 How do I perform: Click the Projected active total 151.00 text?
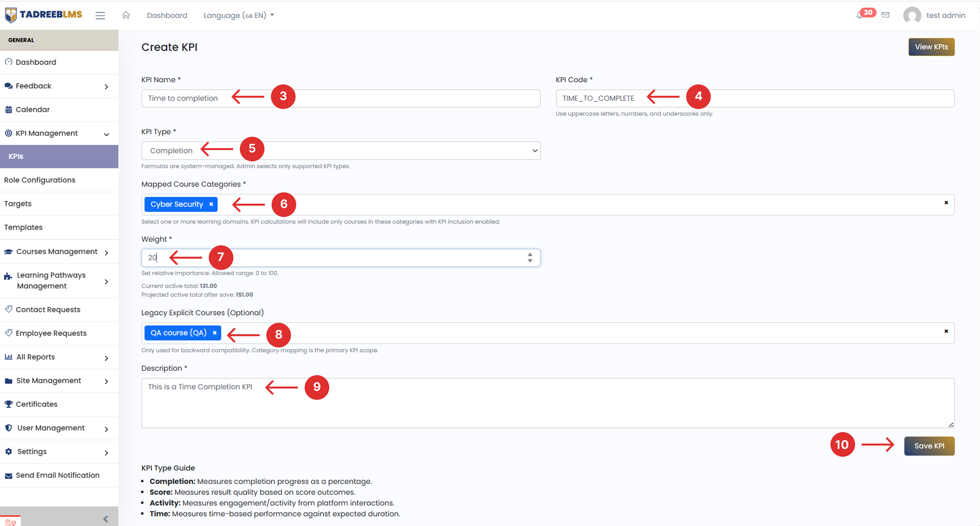197,294
